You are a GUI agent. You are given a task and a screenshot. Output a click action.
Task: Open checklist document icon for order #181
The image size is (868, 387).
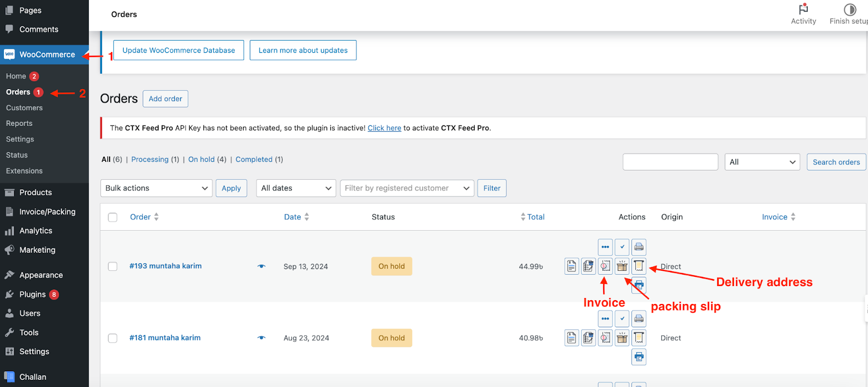(588, 338)
